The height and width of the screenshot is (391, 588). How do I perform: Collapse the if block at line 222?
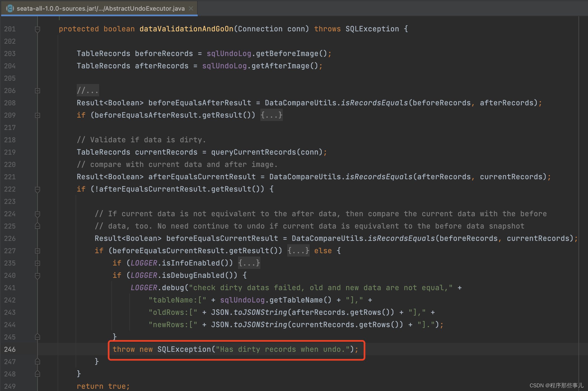coord(37,189)
